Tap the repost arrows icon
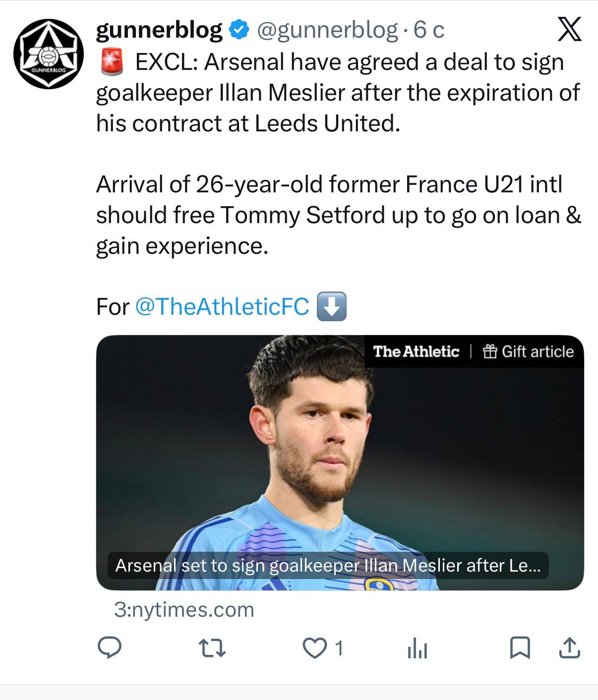The height and width of the screenshot is (700, 598). (x=212, y=648)
